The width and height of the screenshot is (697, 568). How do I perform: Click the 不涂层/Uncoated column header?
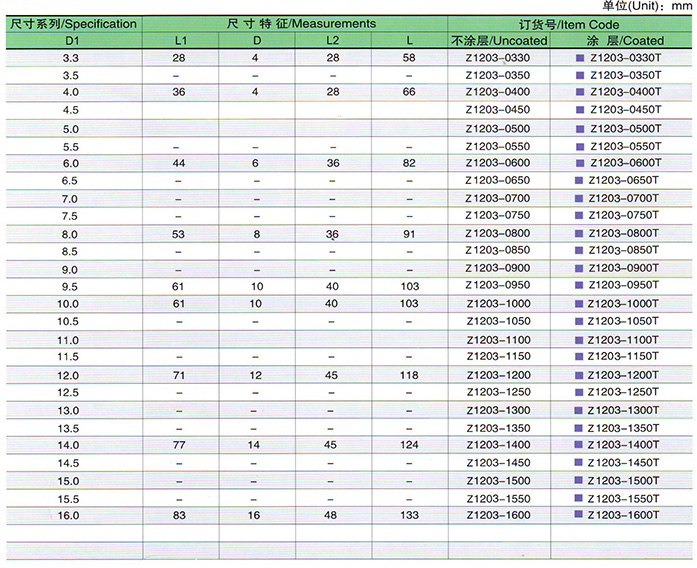pos(498,40)
